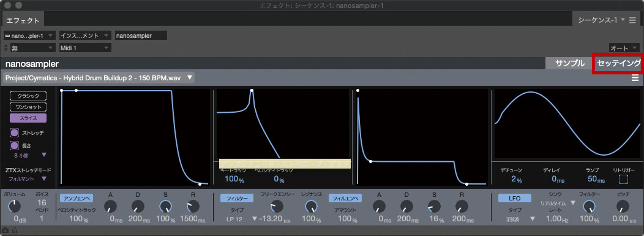Screen dimensions: 644x236
Task: Open the リアルタイム sync dropdown
Action: (558, 203)
